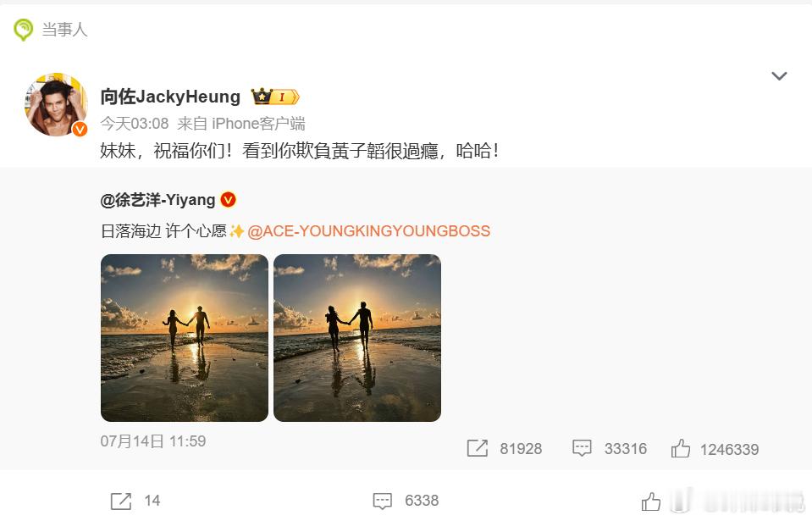Click original post date 07月14日 11:59

click(153, 441)
